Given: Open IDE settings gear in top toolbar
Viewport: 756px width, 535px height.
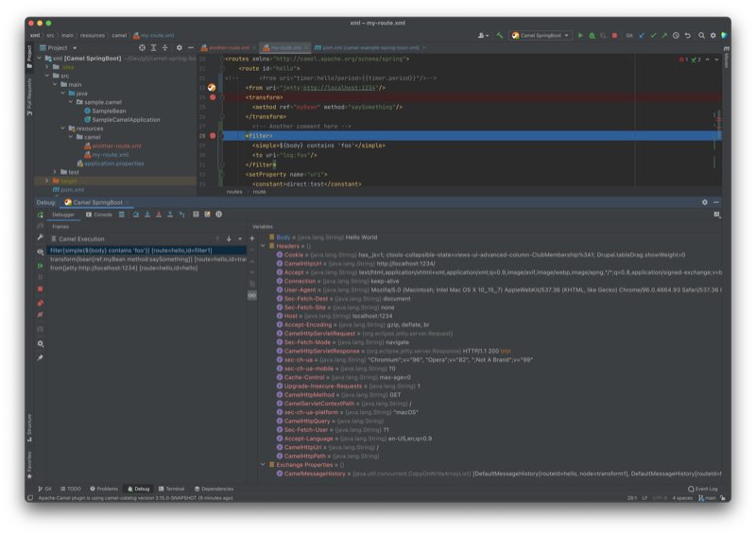Looking at the screenshot, I should tap(713, 35).
